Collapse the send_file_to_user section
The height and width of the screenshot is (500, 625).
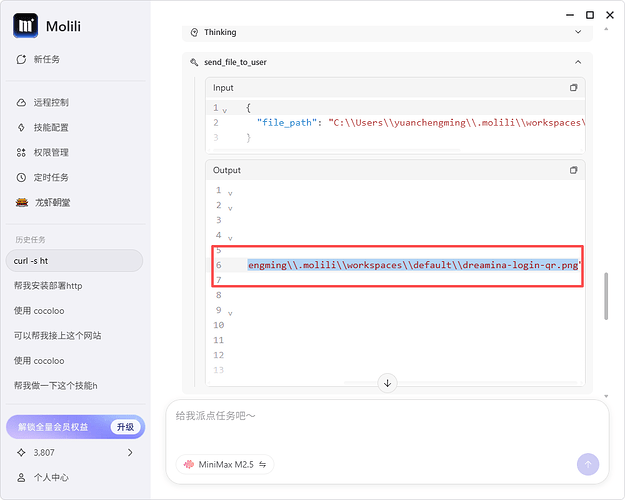(577, 62)
